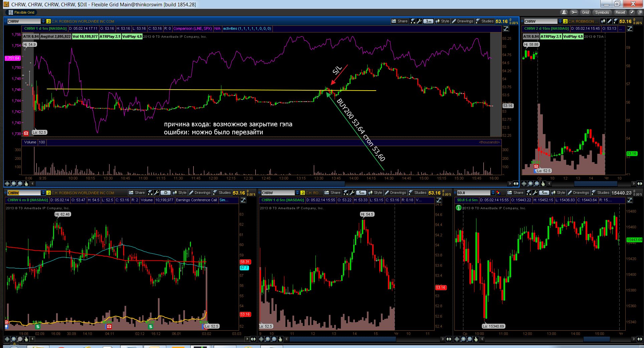644x348 pixels.
Task: Click green info icon in $DJI chart
Action: point(459,208)
